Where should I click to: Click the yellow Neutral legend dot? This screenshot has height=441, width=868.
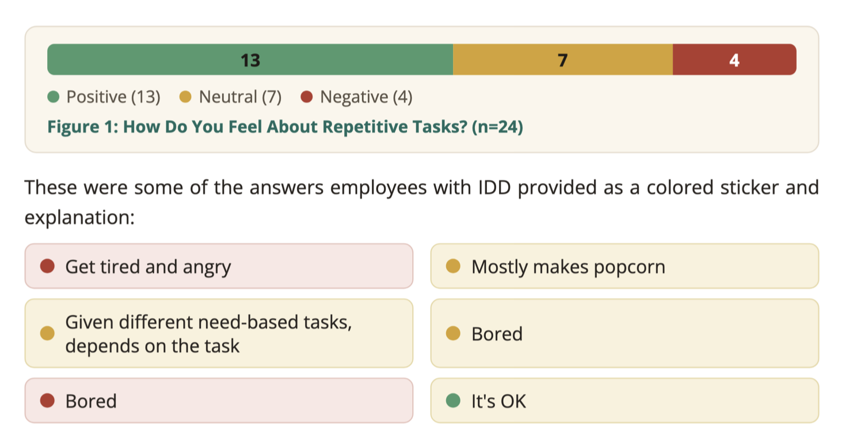click(x=185, y=97)
